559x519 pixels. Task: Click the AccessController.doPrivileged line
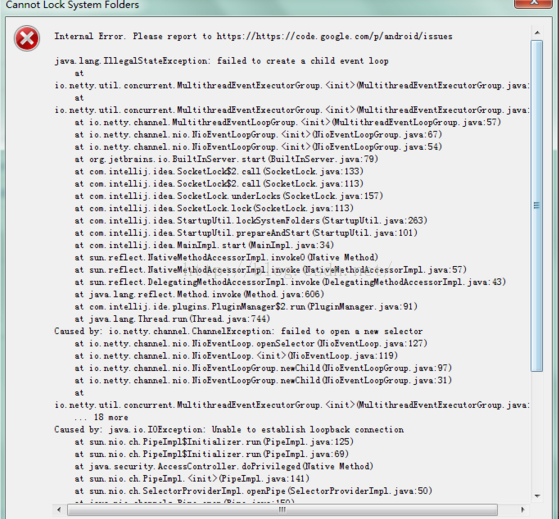[224, 466]
